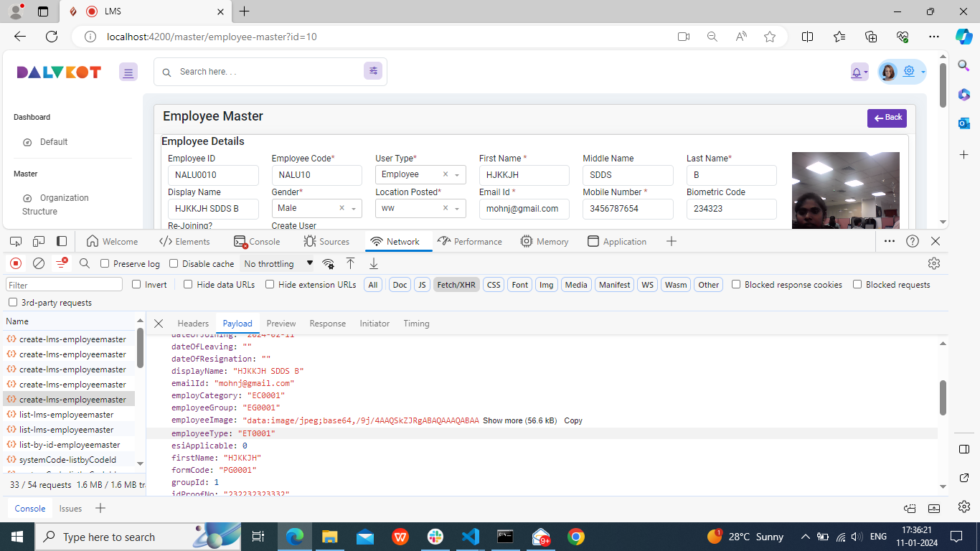Open the Console panel tab
980x551 pixels.
pyautogui.click(x=258, y=242)
